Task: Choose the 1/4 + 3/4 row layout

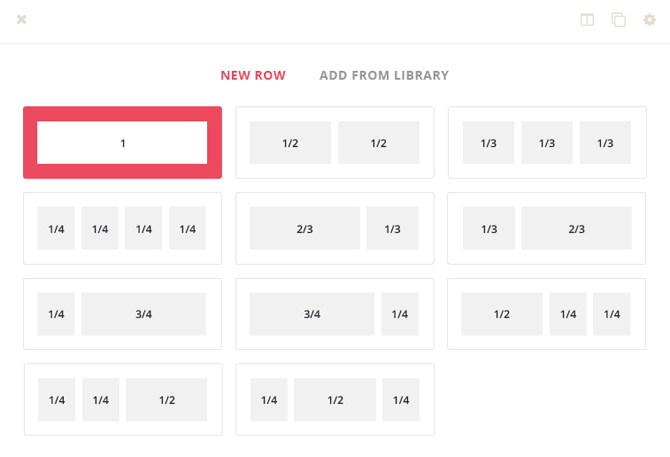Action: pos(122,314)
